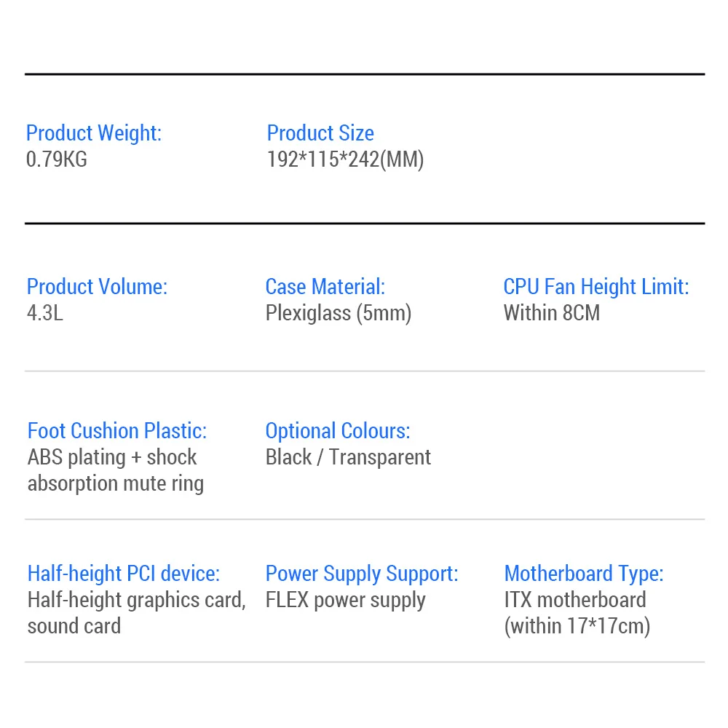Click the Optional Colours label
The height and width of the screenshot is (728, 728).
[338, 431]
